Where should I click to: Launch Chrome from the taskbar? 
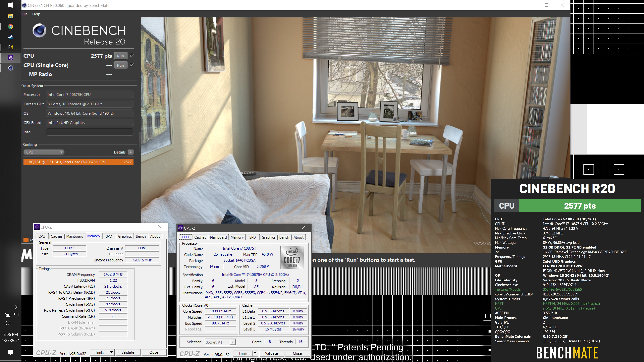pos(11,26)
